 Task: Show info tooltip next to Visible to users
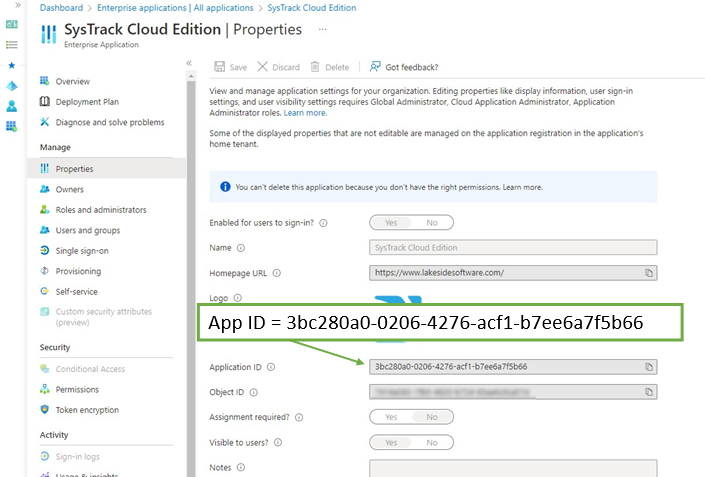278,443
